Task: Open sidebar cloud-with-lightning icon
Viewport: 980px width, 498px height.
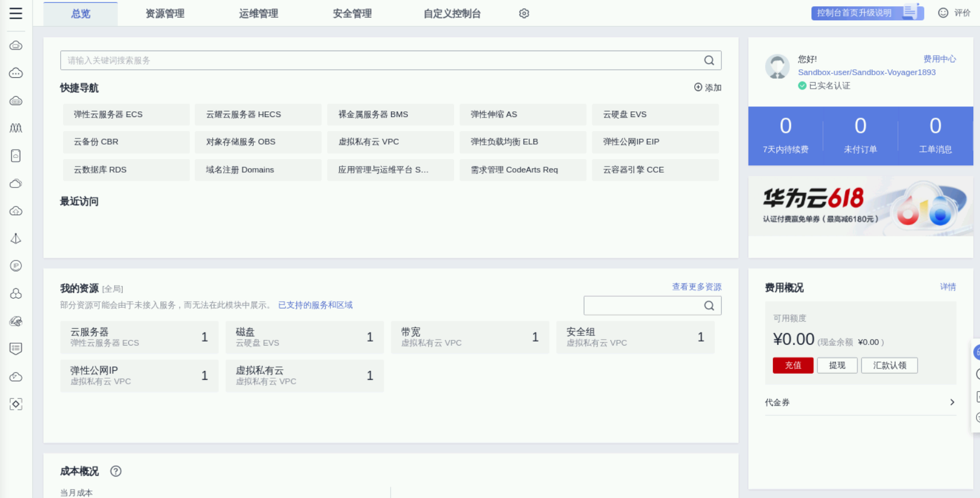Action: click(x=16, y=376)
